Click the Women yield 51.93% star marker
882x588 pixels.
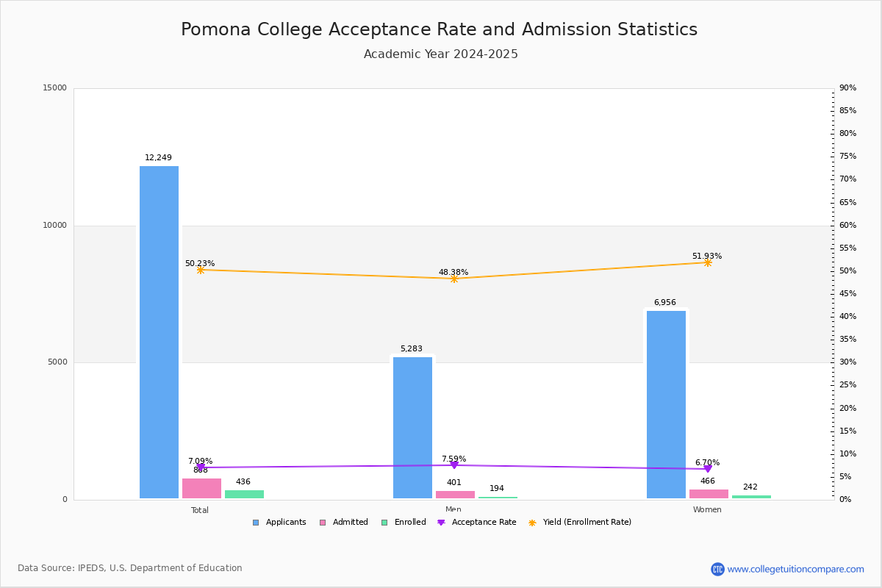point(708,262)
